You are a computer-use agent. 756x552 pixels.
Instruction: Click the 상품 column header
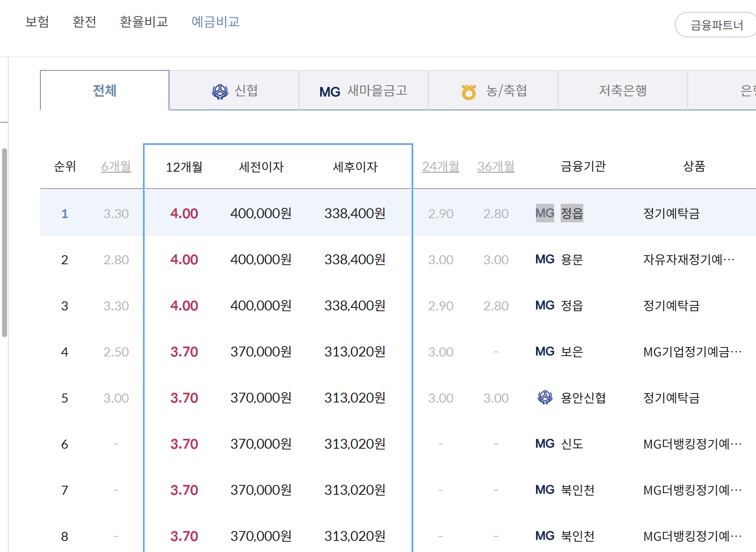(x=694, y=166)
